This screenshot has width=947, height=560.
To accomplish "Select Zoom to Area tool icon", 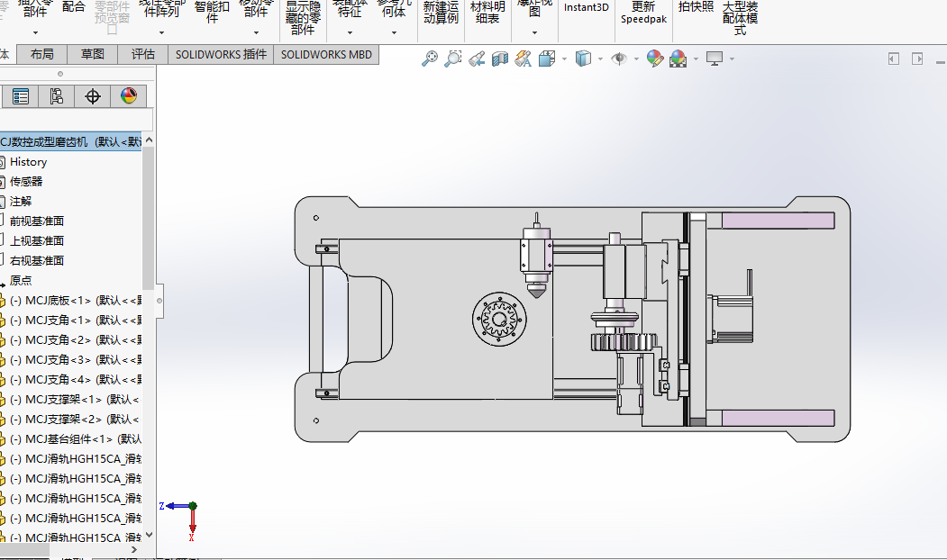I will point(453,59).
